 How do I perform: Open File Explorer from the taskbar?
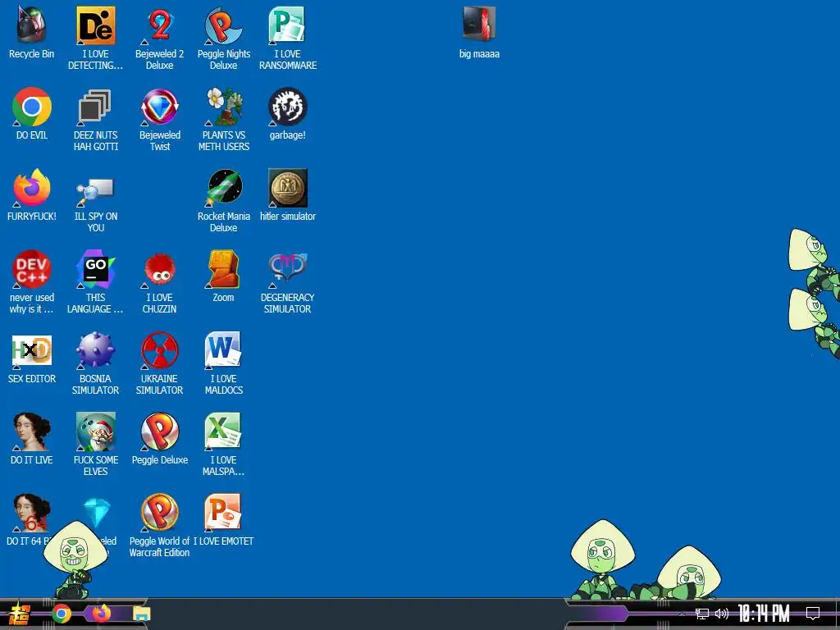point(141,614)
